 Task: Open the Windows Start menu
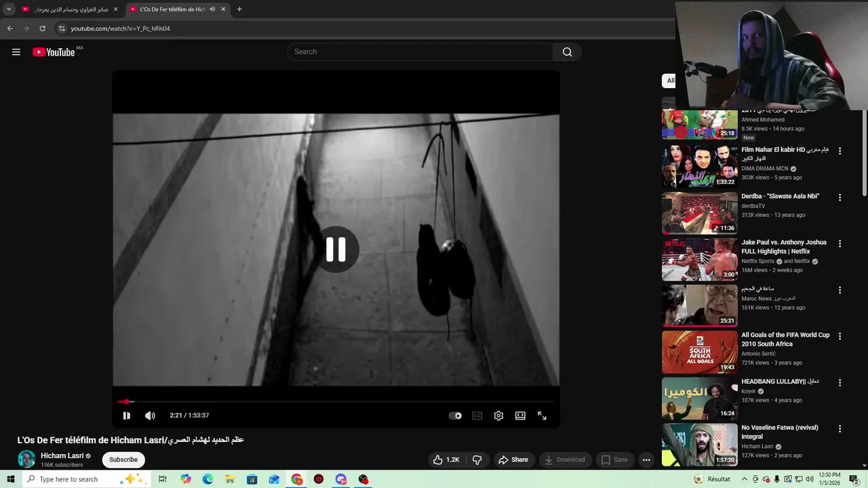pos(10,479)
